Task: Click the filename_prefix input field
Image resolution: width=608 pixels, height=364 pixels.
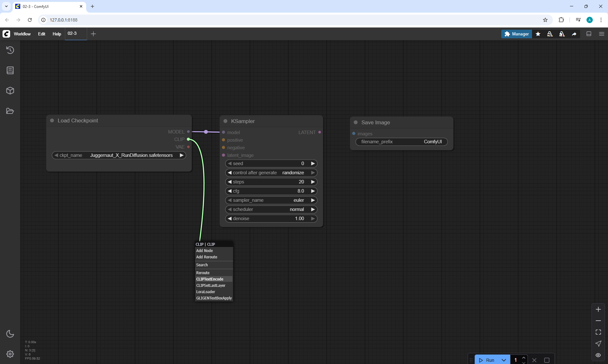Action: (401, 142)
